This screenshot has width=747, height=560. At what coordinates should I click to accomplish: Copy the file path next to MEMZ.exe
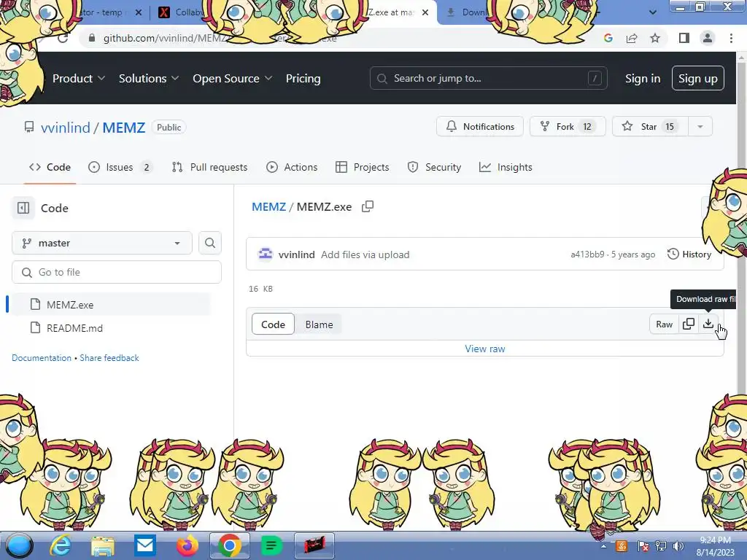pos(368,206)
